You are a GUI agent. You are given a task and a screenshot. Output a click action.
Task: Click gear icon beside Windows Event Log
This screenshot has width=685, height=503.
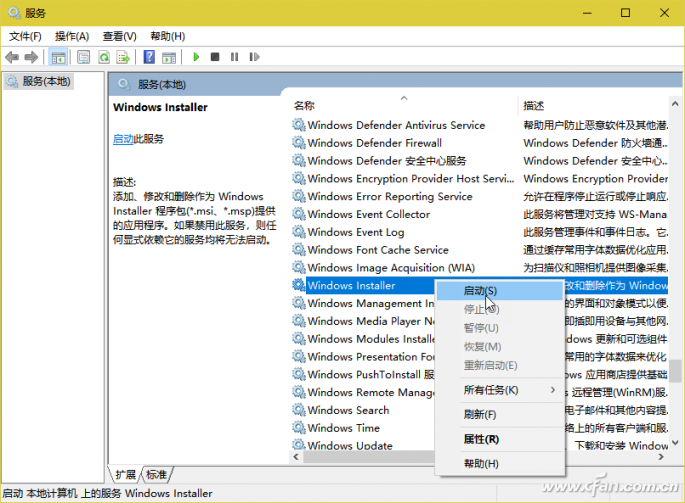coord(299,232)
